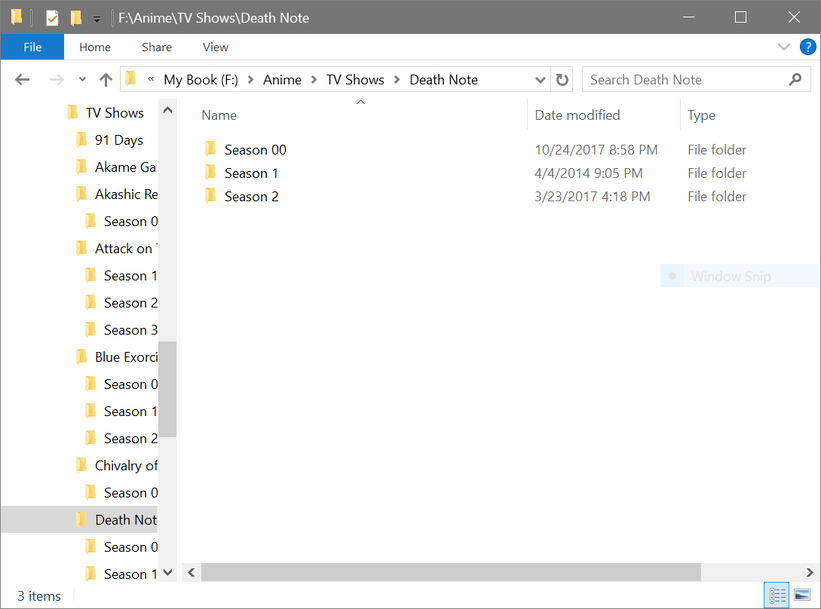Click the folder icon in address bar
Viewport: 821px width, 609px height.
pos(131,79)
